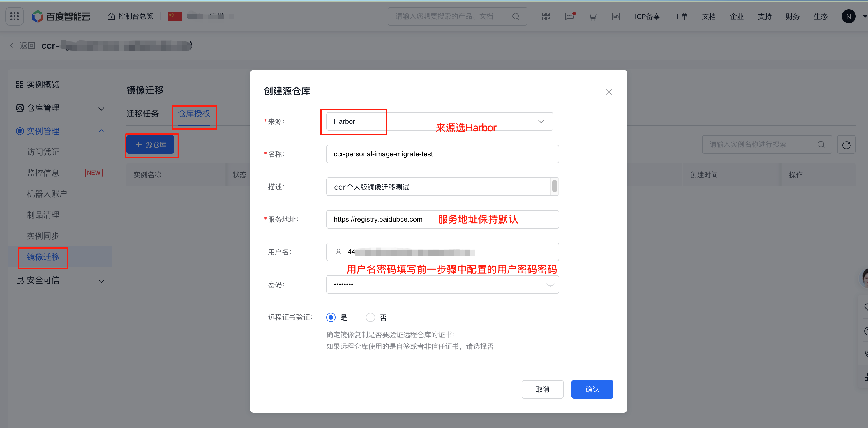The width and height of the screenshot is (868, 428).
Task: Open 镜像迁移 sidebar item
Action: click(x=43, y=257)
